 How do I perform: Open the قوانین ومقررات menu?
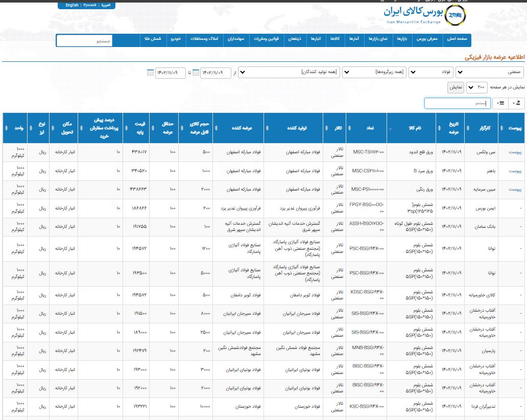pyautogui.click(x=266, y=39)
